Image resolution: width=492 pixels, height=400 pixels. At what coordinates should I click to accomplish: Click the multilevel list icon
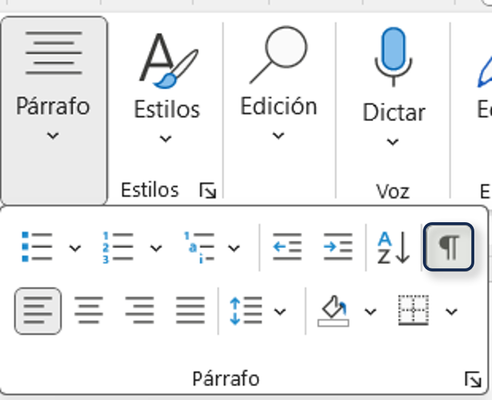pyautogui.click(x=199, y=247)
